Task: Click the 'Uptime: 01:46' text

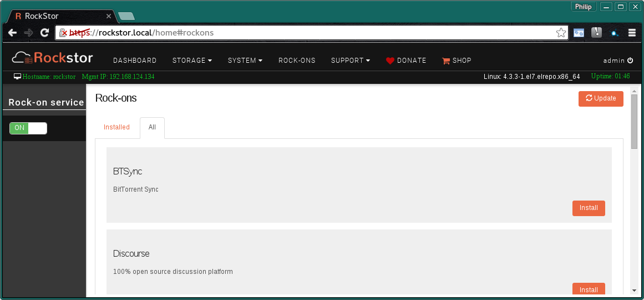Action: pos(610,76)
